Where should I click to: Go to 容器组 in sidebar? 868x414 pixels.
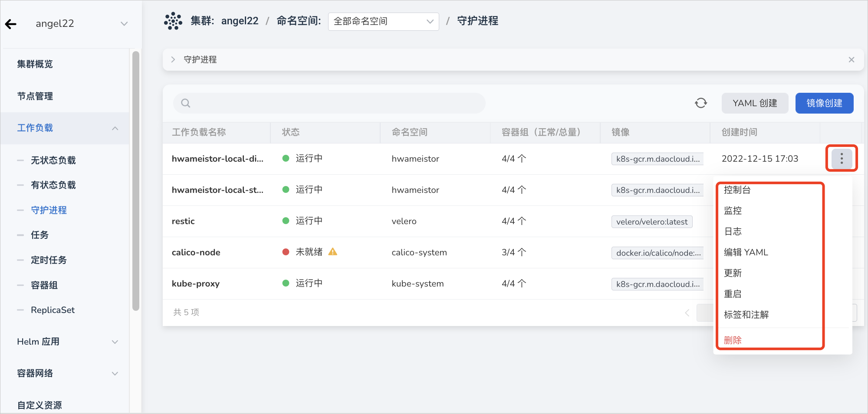click(44, 285)
